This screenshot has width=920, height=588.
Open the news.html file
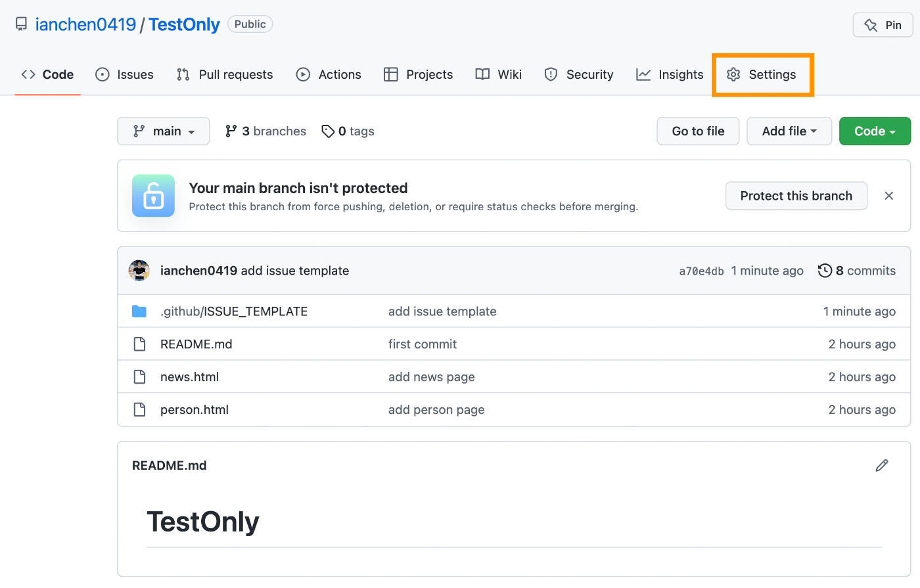coord(189,377)
